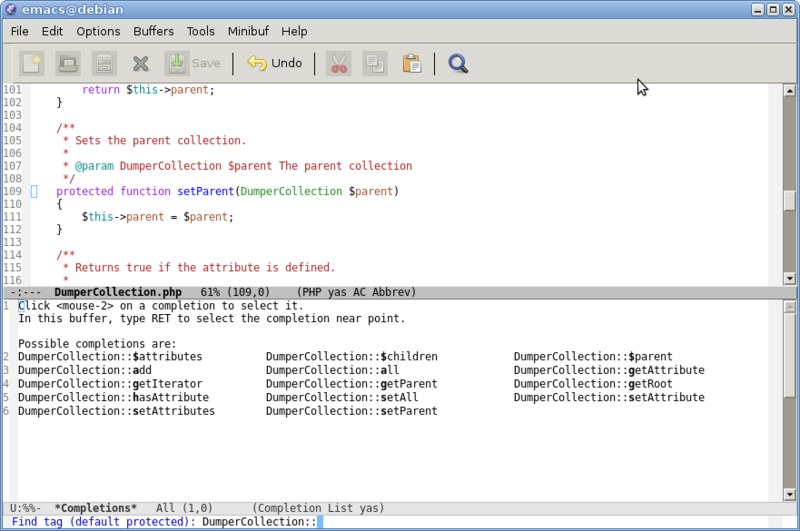Screen dimensions: 800x531
Task: Click the Save toolbar button
Action: click(x=193, y=63)
